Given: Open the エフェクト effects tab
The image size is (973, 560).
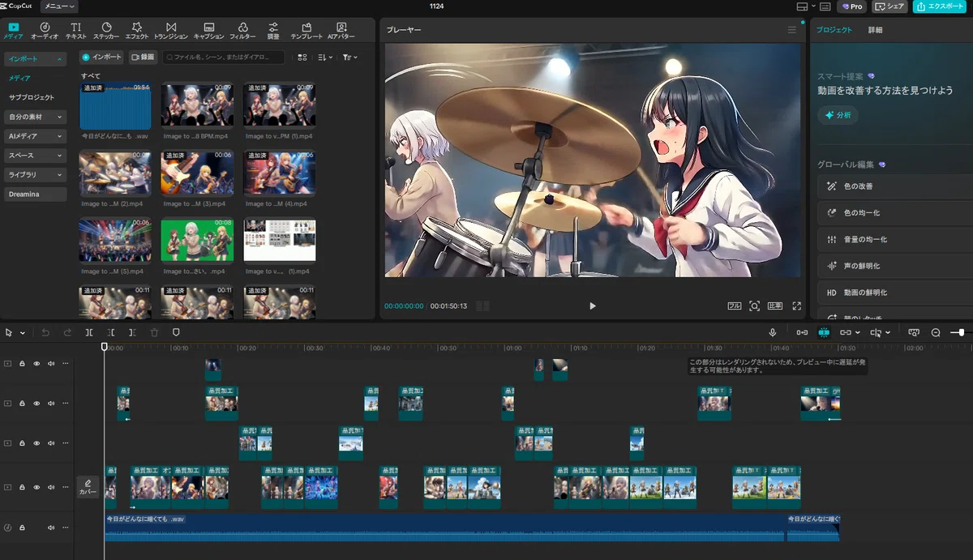Looking at the screenshot, I should pyautogui.click(x=137, y=31).
